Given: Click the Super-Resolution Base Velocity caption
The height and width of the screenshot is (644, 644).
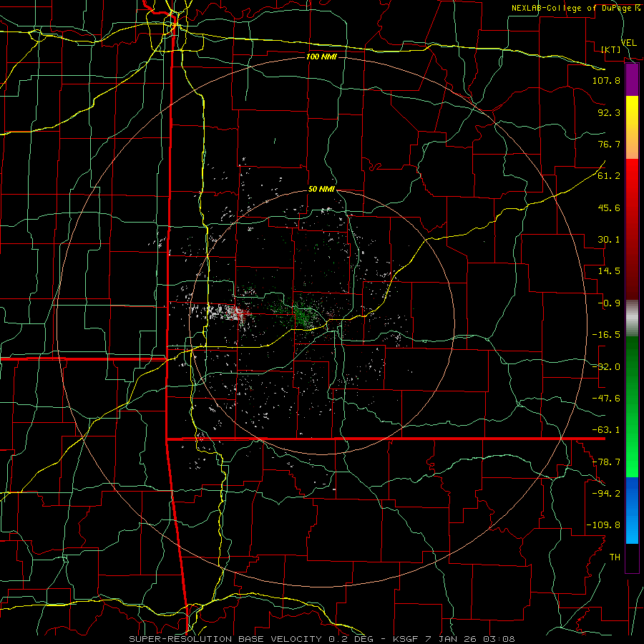Looking at the screenshot, I should pyautogui.click(x=322, y=639).
